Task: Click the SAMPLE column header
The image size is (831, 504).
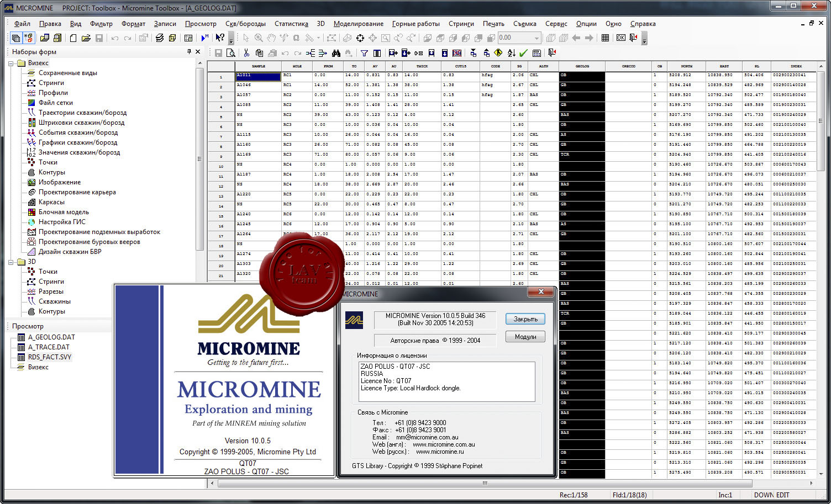Action: [x=258, y=66]
